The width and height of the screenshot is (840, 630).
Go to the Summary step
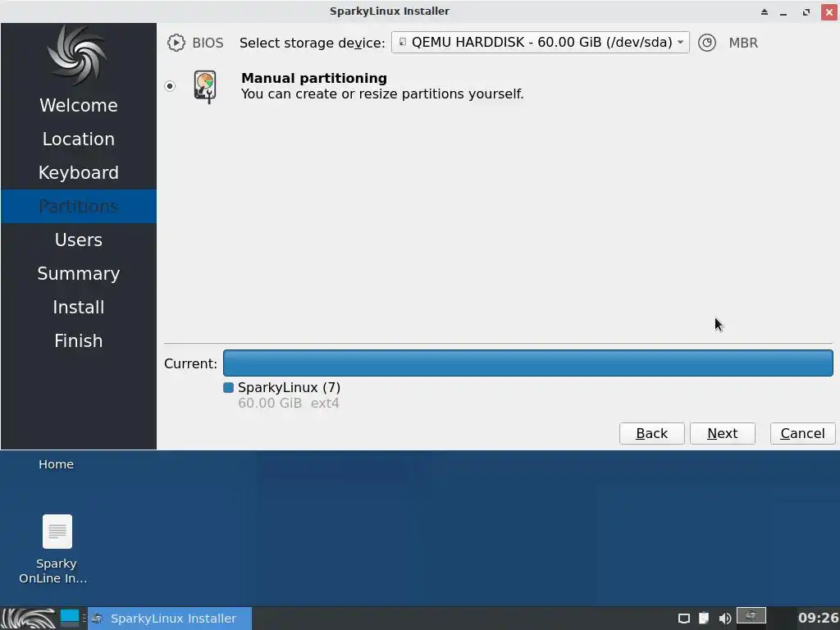click(78, 273)
